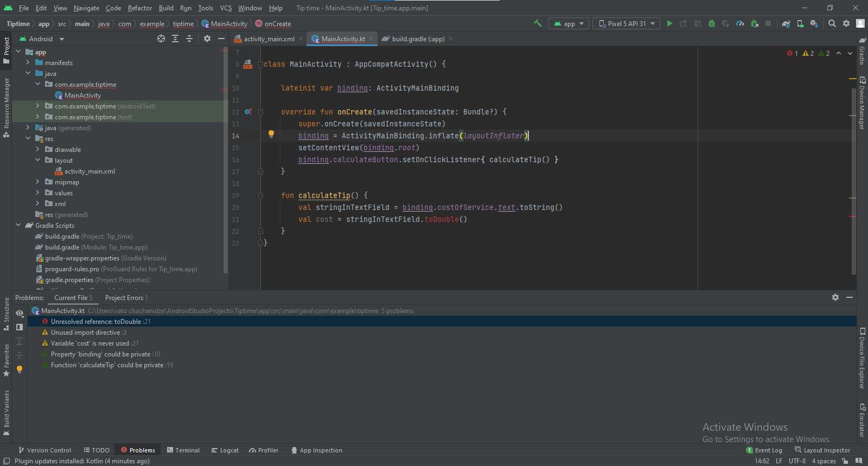The width and height of the screenshot is (868, 466).
Task: Open the Android project view dropdown
Action: [x=42, y=39]
